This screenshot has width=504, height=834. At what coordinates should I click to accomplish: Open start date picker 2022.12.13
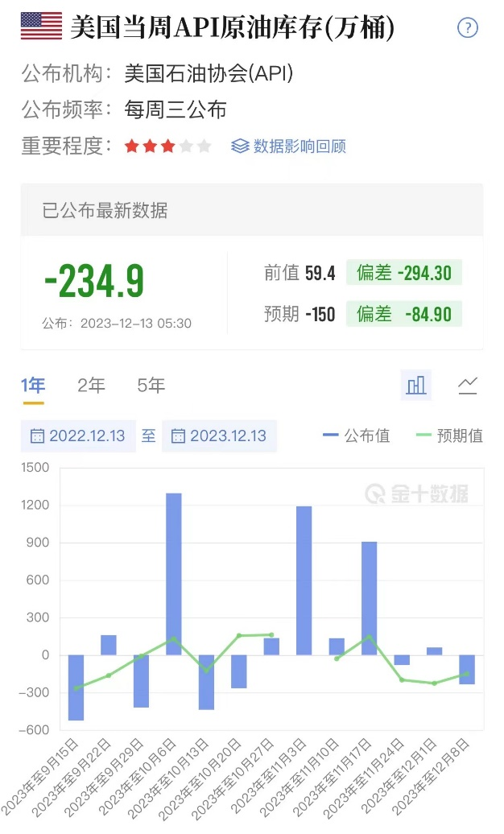coord(78,436)
